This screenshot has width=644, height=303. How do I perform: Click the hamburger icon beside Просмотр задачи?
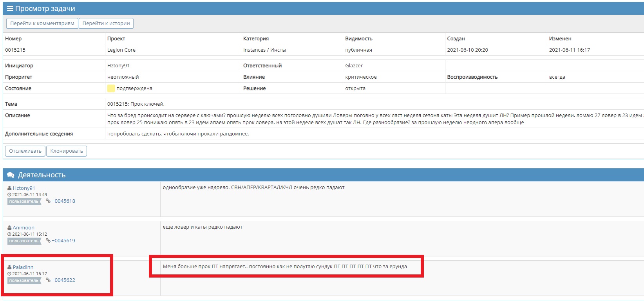[x=10, y=9]
